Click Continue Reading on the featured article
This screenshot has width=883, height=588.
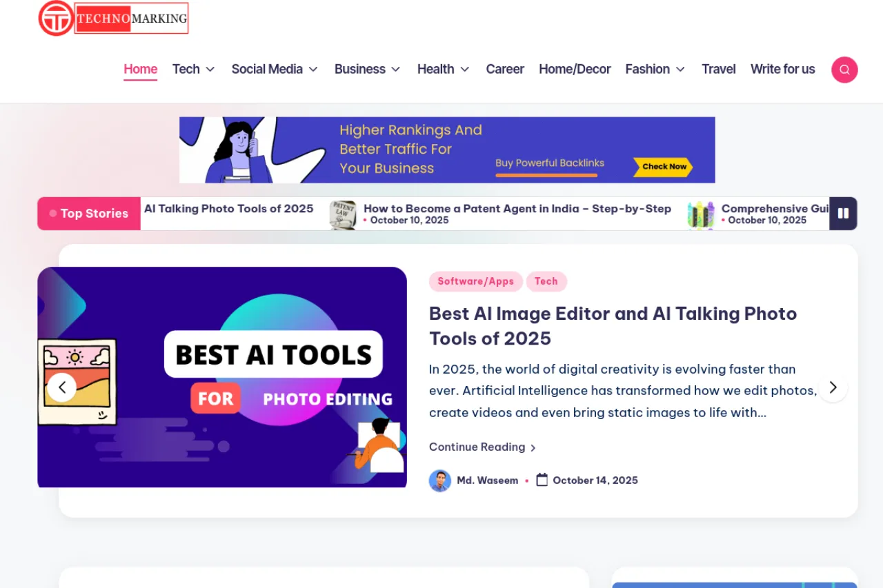pyautogui.click(x=477, y=447)
